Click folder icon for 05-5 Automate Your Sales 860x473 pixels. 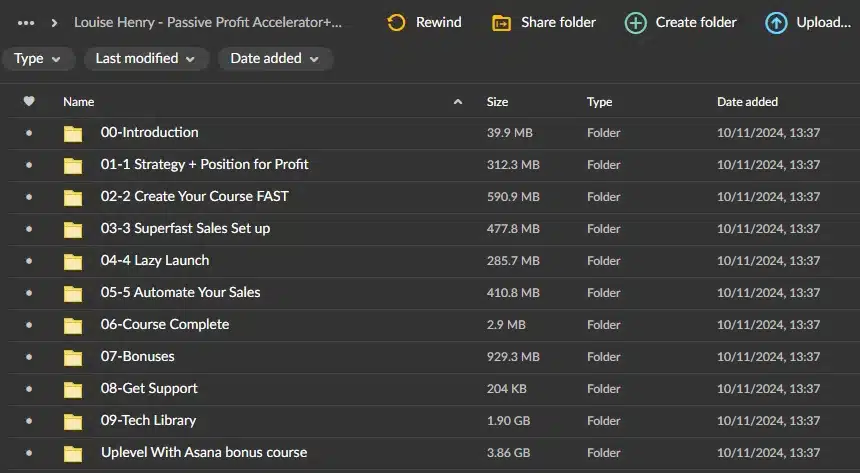(x=73, y=293)
